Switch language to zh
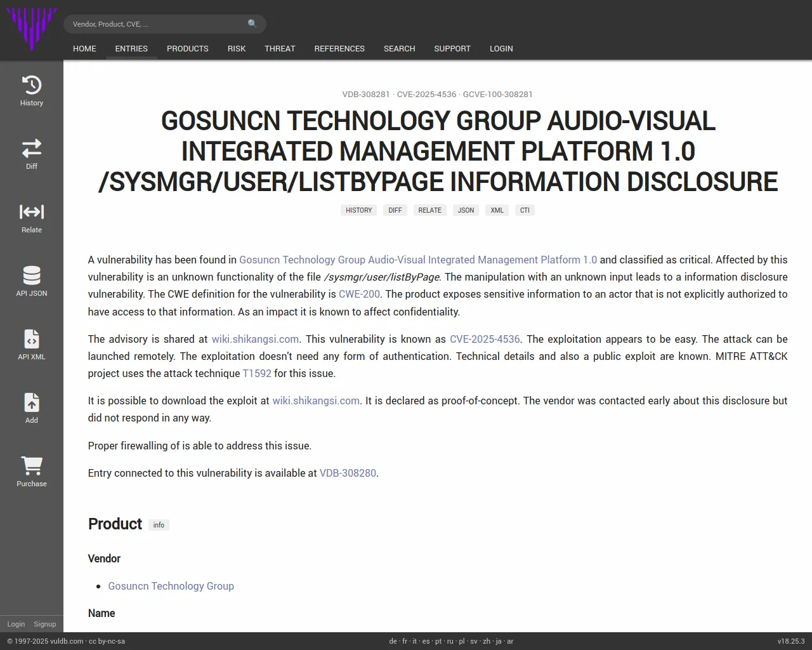 click(487, 641)
